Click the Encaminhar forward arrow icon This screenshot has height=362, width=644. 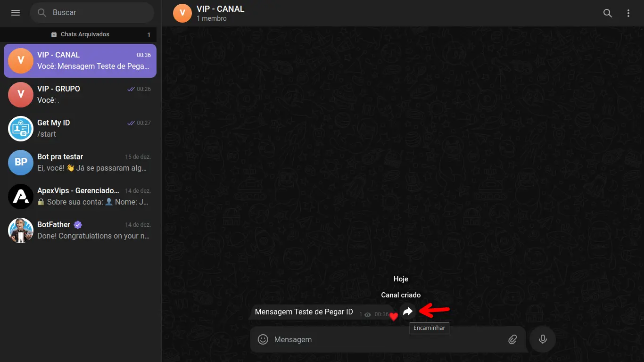pos(408,312)
